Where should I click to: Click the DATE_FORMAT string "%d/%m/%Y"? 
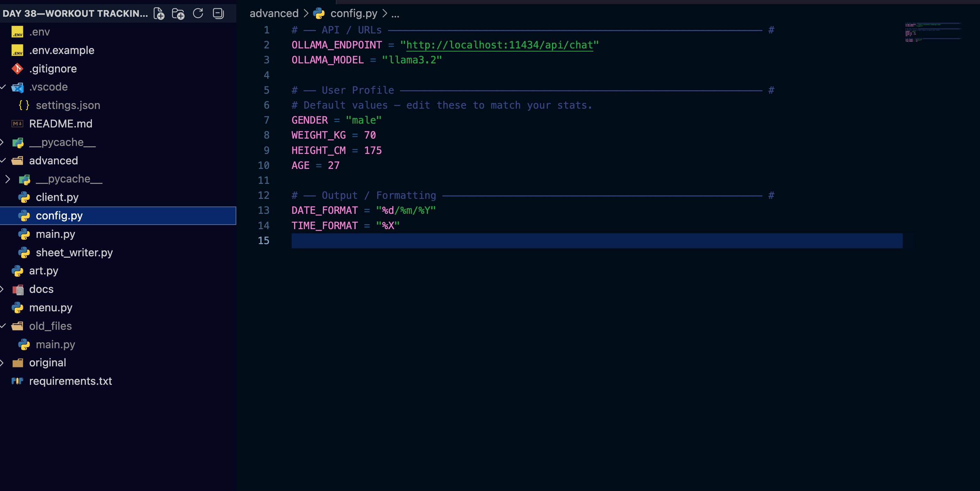pos(405,210)
